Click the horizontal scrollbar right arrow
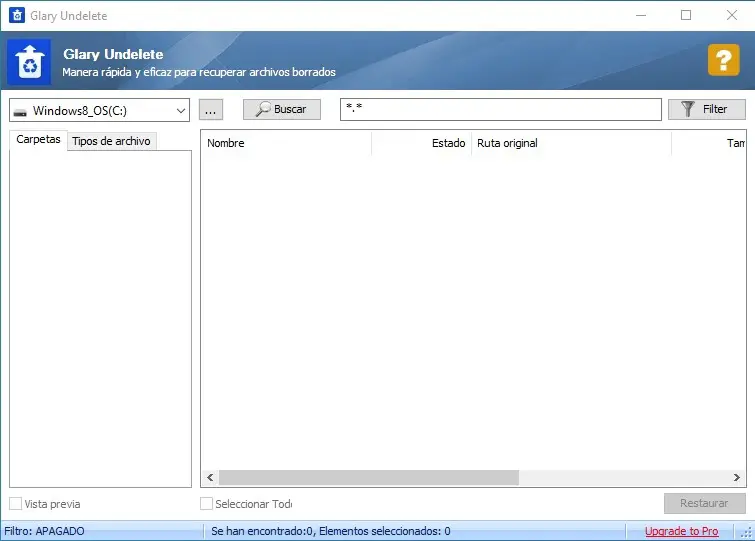755x541 pixels. [737, 477]
